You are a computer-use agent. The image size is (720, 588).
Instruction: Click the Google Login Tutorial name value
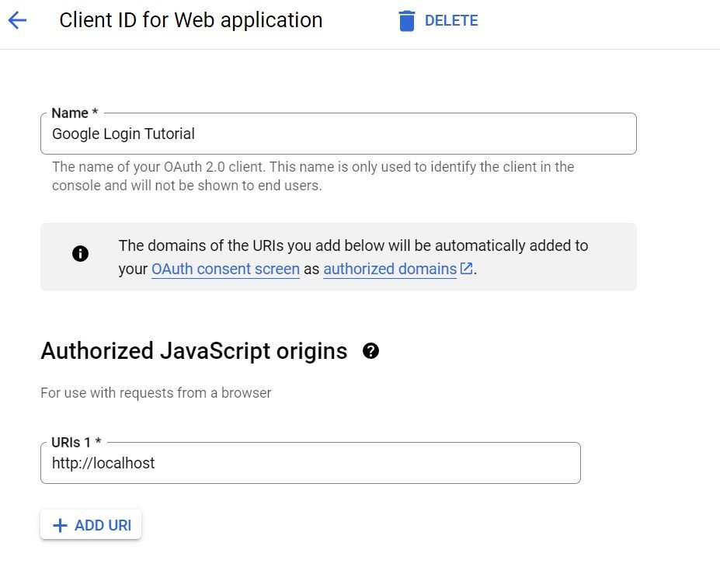(x=122, y=134)
